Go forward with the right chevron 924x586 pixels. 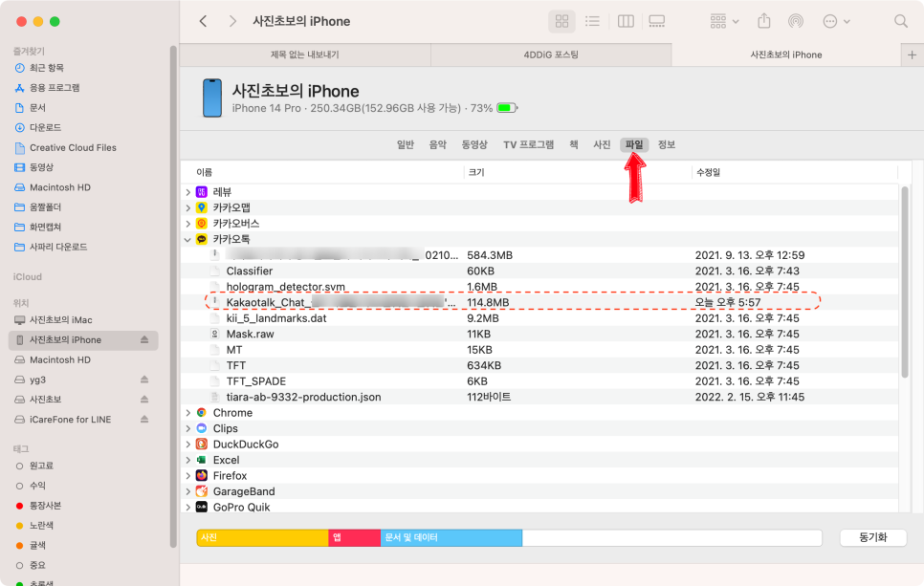click(x=232, y=21)
